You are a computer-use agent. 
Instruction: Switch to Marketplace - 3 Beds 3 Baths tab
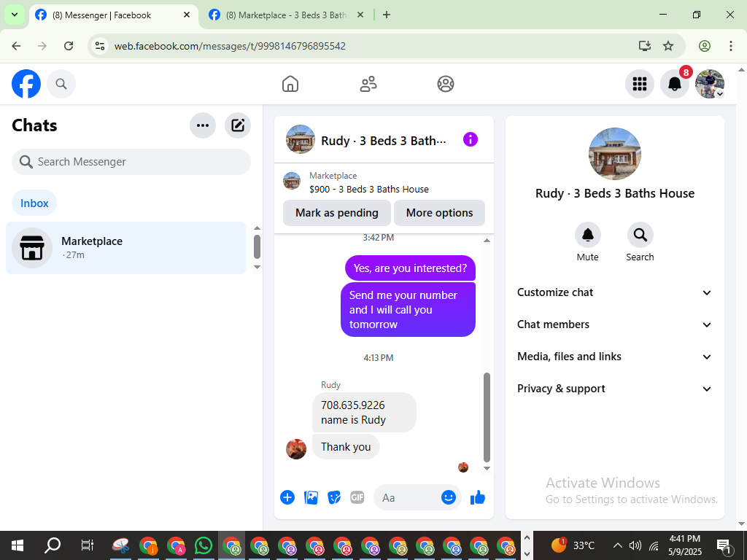tap(287, 15)
